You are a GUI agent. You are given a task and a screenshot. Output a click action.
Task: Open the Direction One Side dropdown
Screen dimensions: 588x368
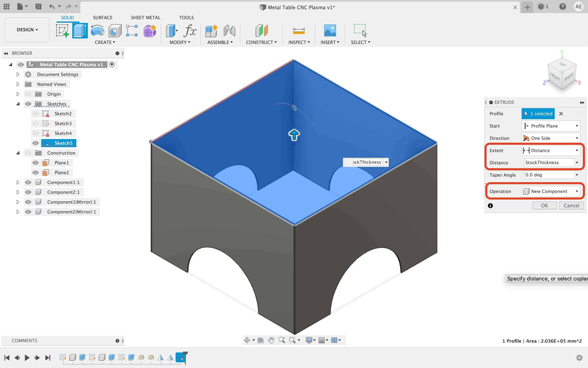[551, 138]
